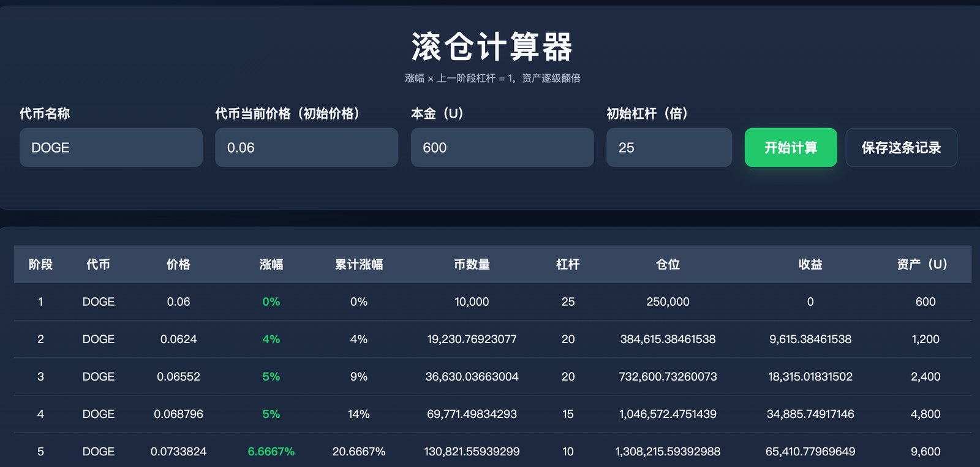Click the position value 384,615.38461538
This screenshot has height=467, width=980.
coord(668,339)
